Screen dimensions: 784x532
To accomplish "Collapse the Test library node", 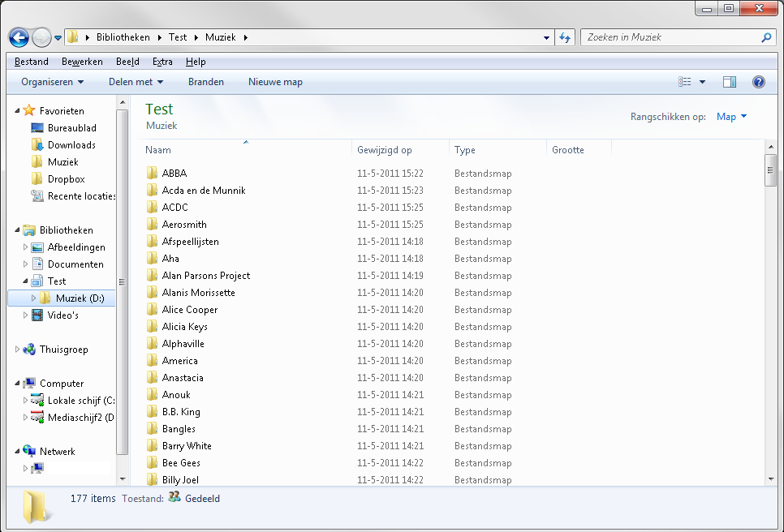I will point(25,281).
